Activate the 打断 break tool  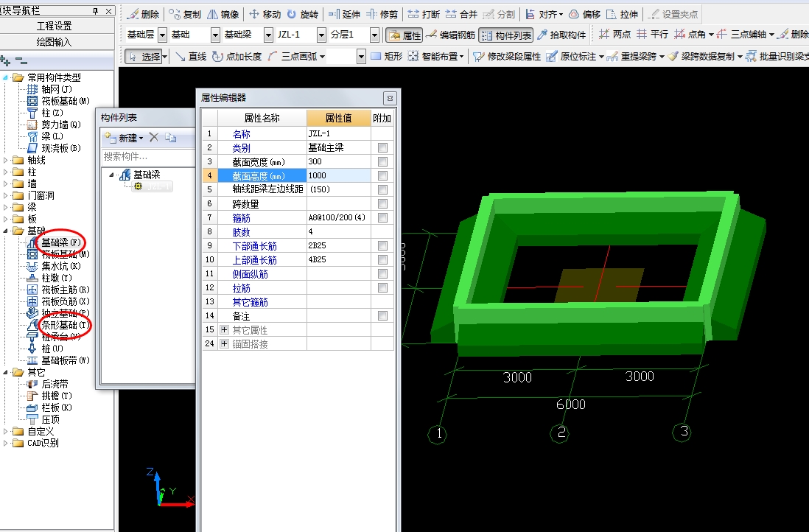[424, 15]
